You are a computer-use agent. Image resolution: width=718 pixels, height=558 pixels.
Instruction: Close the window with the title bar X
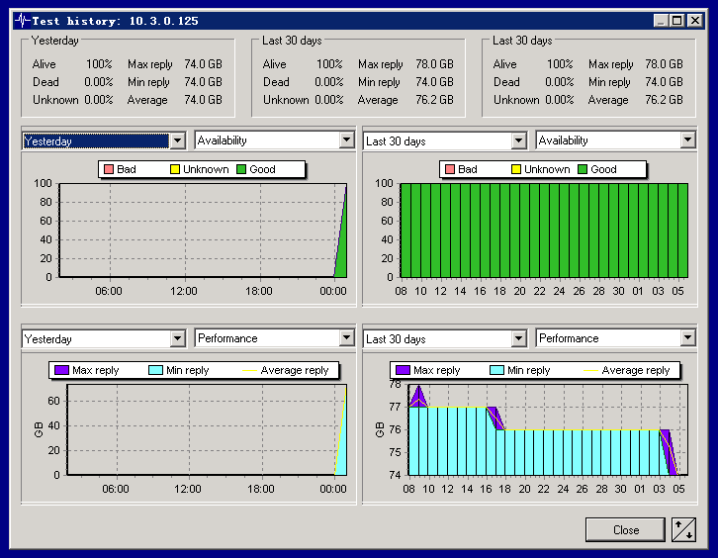695,21
